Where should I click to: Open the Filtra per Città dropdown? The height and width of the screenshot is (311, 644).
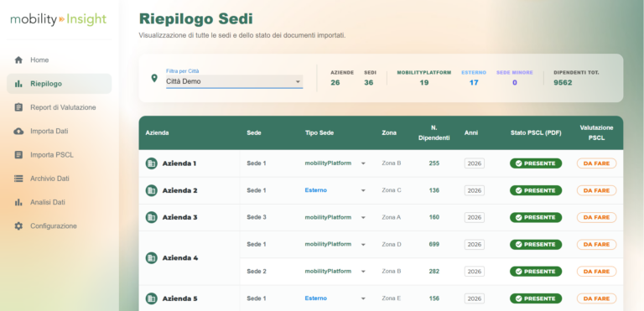(234, 81)
